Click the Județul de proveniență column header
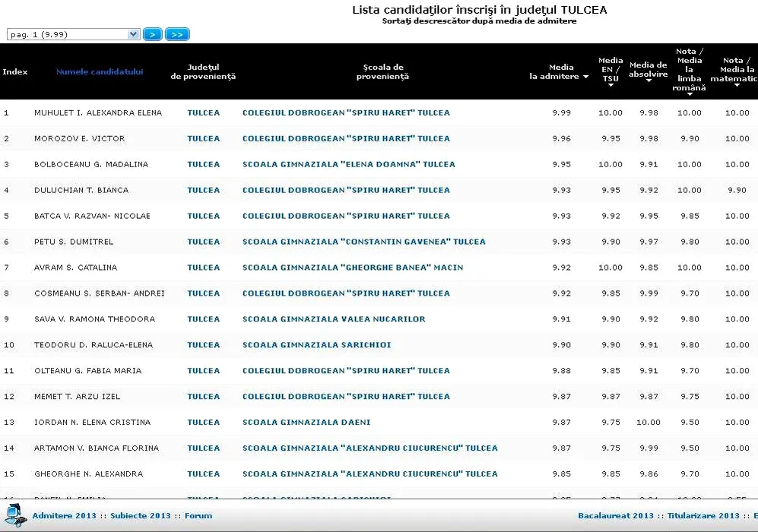The width and height of the screenshot is (758, 532). click(203, 72)
